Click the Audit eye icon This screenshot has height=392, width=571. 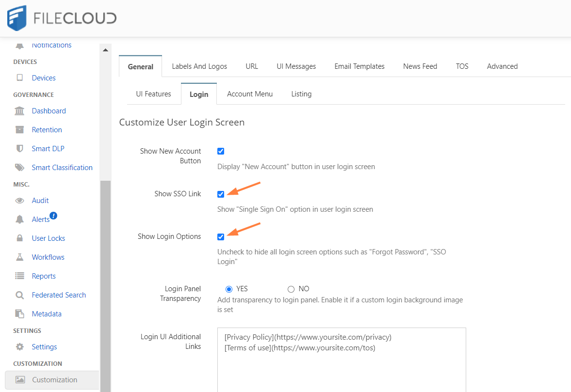[20, 201]
